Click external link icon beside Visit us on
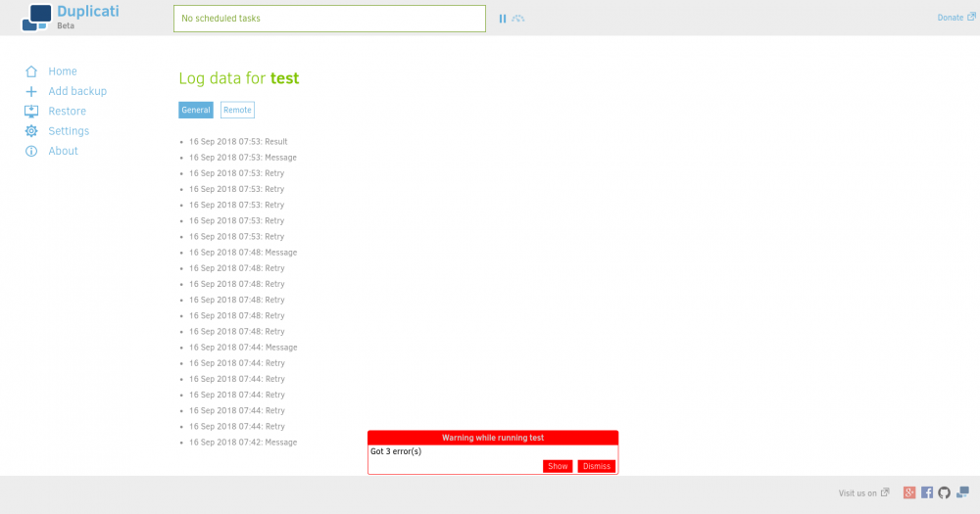This screenshot has height=514, width=980. pos(885,492)
